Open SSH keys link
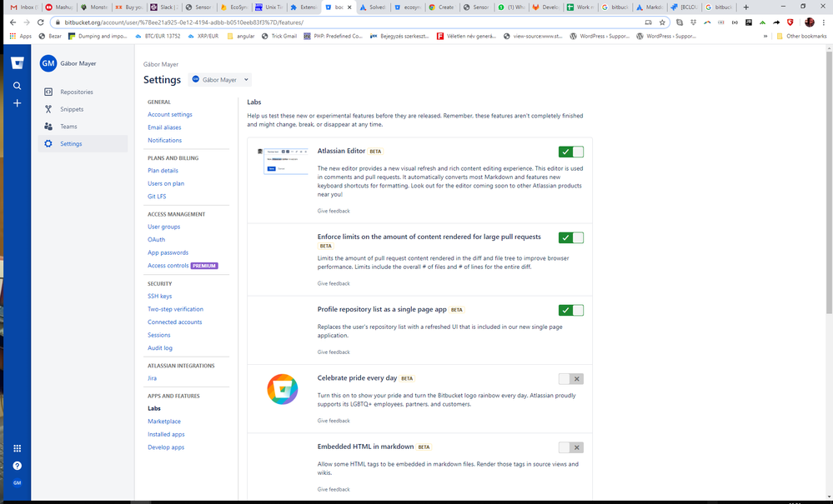The height and width of the screenshot is (504, 833). click(160, 296)
